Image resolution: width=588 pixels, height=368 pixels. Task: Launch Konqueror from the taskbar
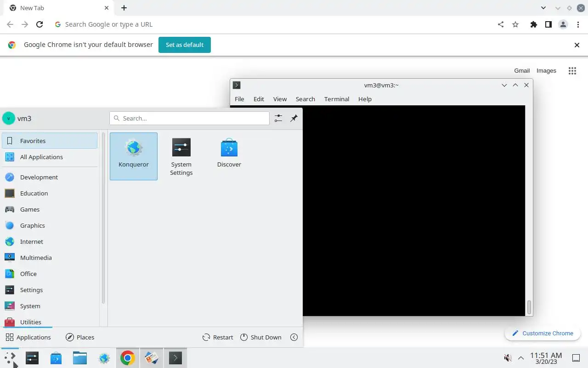click(x=104, y=358)
